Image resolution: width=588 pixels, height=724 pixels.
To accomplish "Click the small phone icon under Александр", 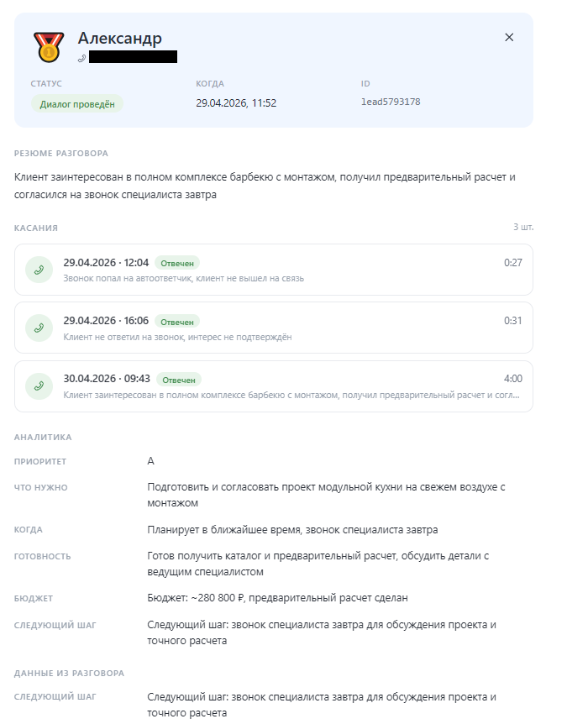I will [81, 58].
